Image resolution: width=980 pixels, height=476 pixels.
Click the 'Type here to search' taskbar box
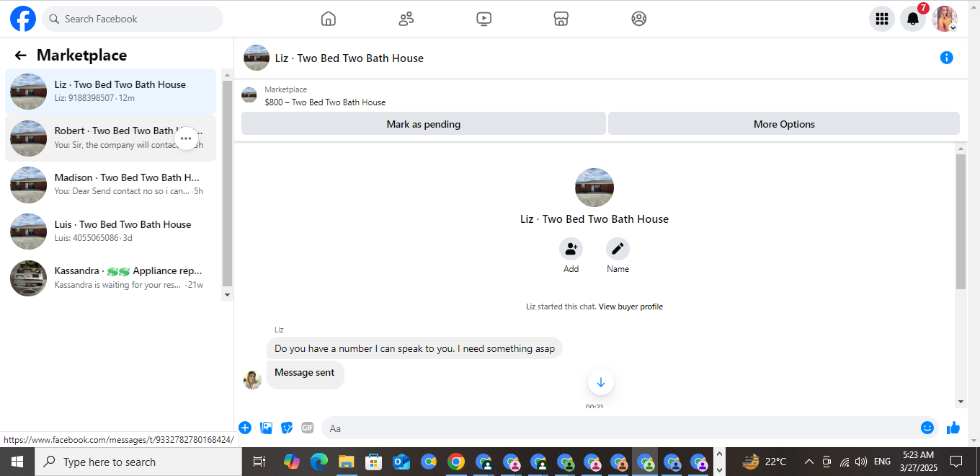(x=138, y=462)
